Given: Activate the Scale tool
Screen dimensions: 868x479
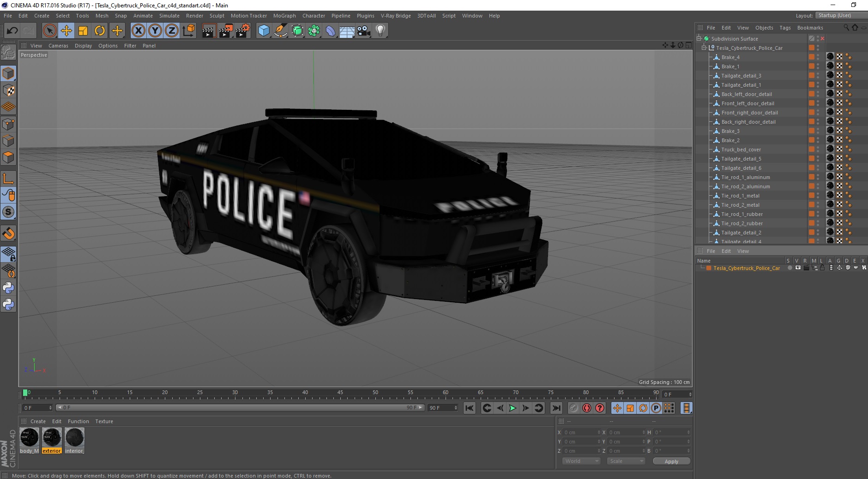Looking at the screenshot, I should pos(83,31).
